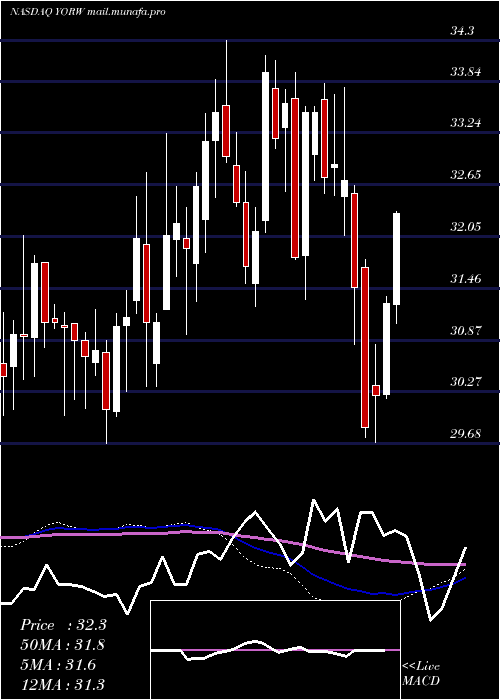Click the '12MA : 31.3' readout

point(63,684)
